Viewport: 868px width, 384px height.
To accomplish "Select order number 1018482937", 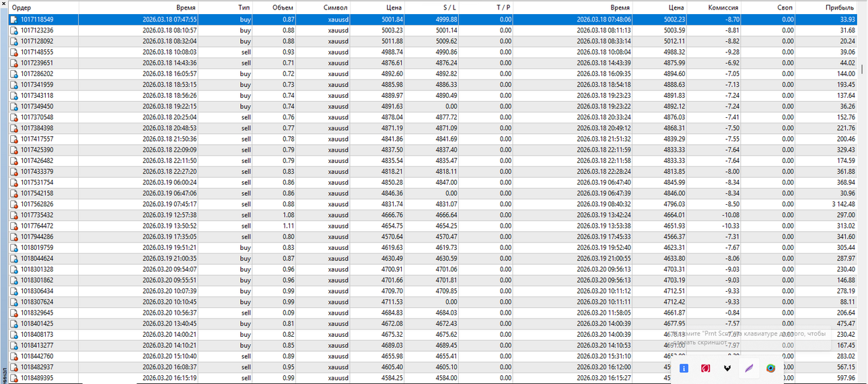I will 37,367.
